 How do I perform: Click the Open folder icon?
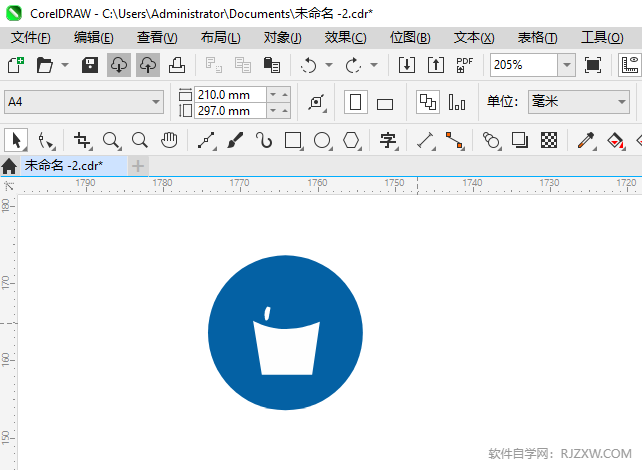pyautogui.click(x=45, y=65)
